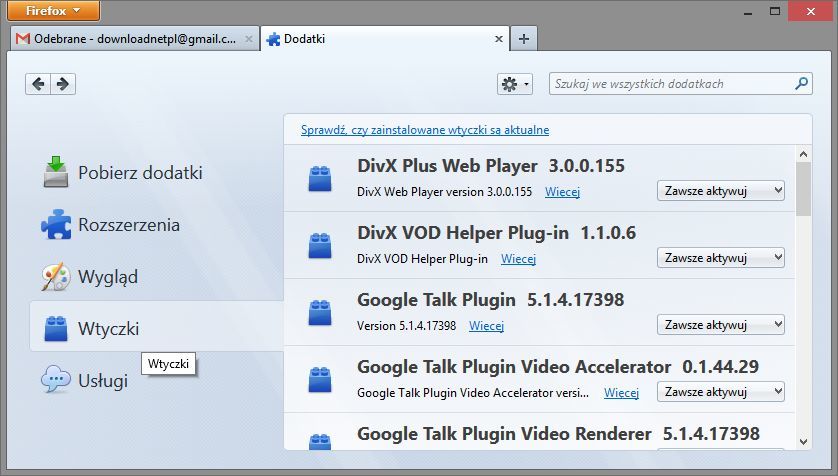
Task: Click the DivX Plus Web Player plugin icon
Action: coord(320,178)
